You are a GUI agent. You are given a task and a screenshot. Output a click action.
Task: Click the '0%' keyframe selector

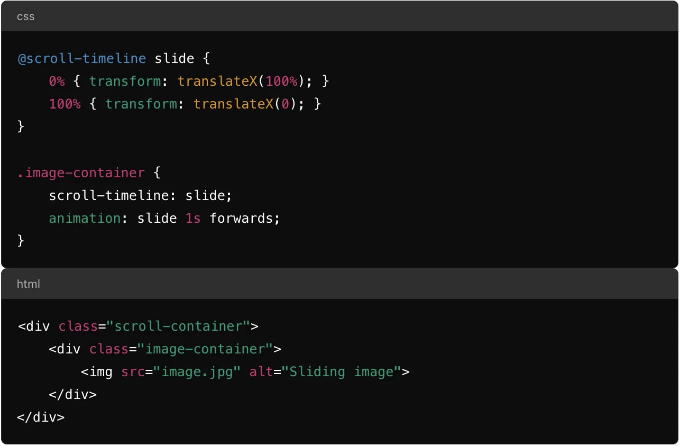pos(57,81)
